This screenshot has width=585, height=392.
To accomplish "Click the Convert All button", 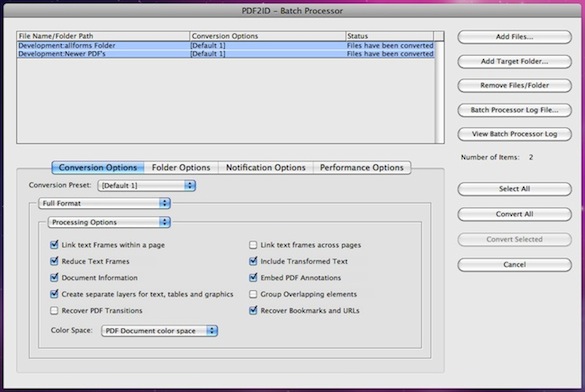I will tap(514, 214).
